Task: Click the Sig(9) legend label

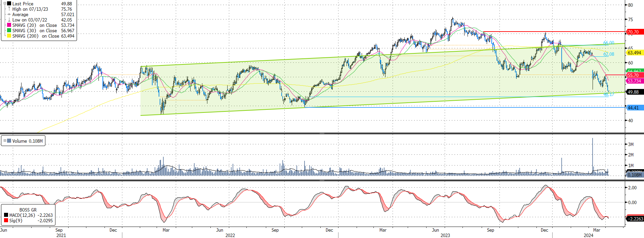Action: pos(16,221)
